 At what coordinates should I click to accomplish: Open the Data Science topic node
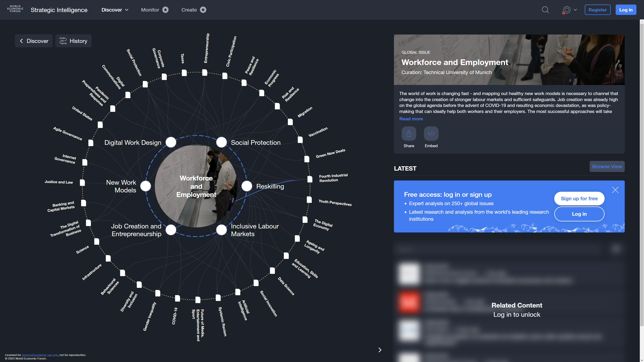pos(273,270)
